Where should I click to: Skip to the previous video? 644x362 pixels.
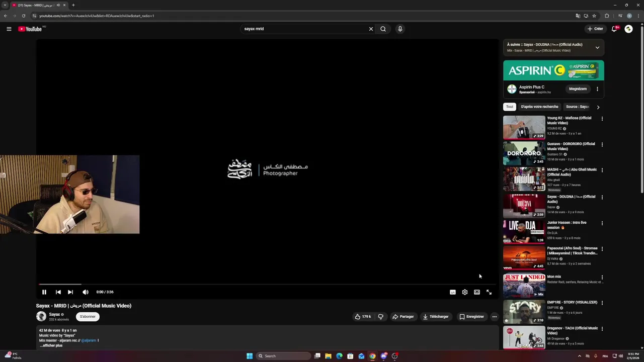tap(58, 292)
